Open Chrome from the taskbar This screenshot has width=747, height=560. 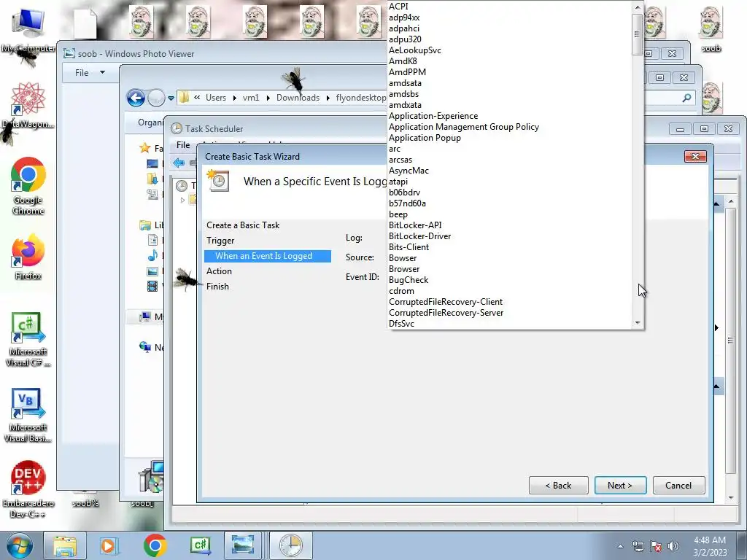click(155, 545)
